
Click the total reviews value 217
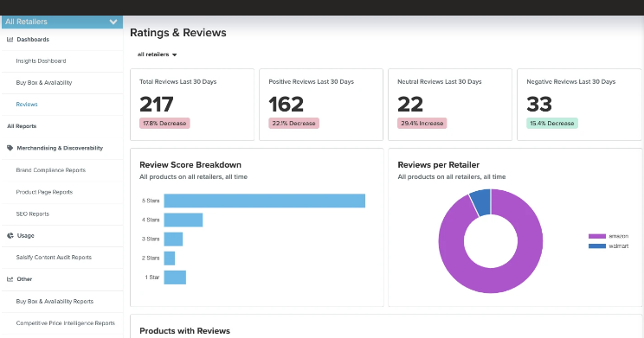pyautogui.click(x=157, y=105)
